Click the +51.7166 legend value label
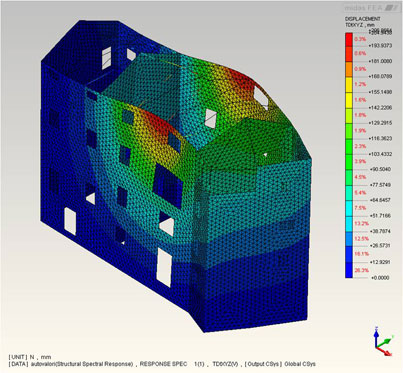Screen dimensions: 403x373 tap(380, 216)
